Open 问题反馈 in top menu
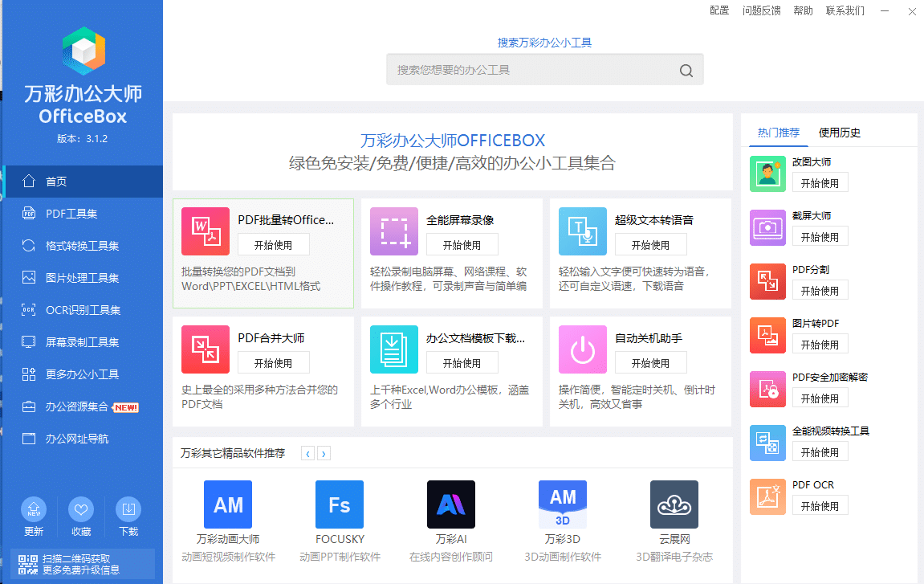The height and width of the screenshot is (584, 924). (x=761, y=10)
